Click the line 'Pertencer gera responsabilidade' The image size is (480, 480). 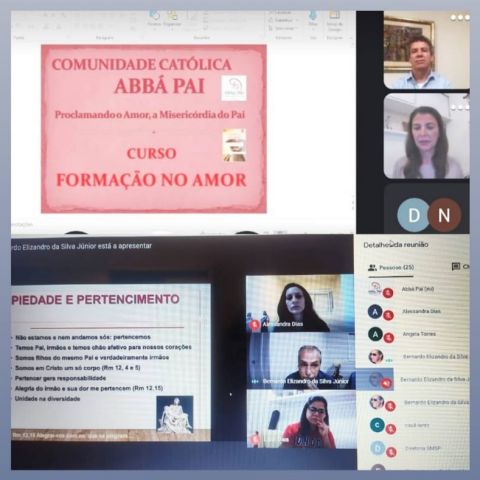coord(60,378)
